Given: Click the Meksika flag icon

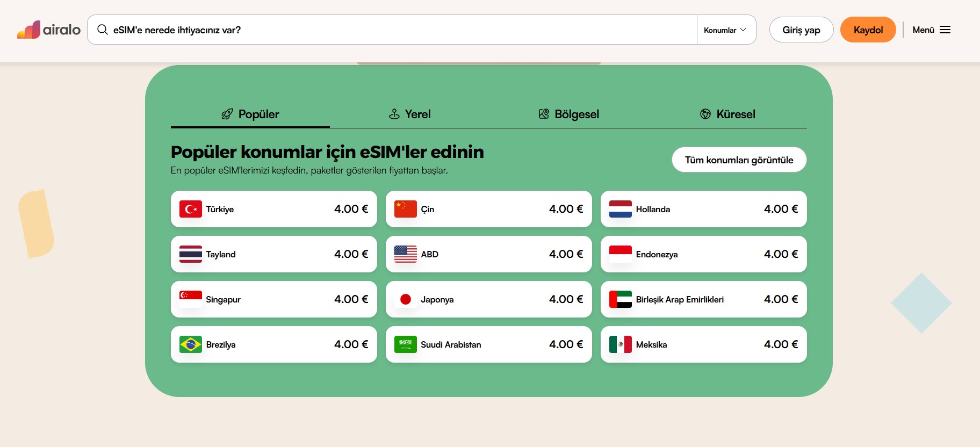Looking at the screenshot, I should 620,344.
